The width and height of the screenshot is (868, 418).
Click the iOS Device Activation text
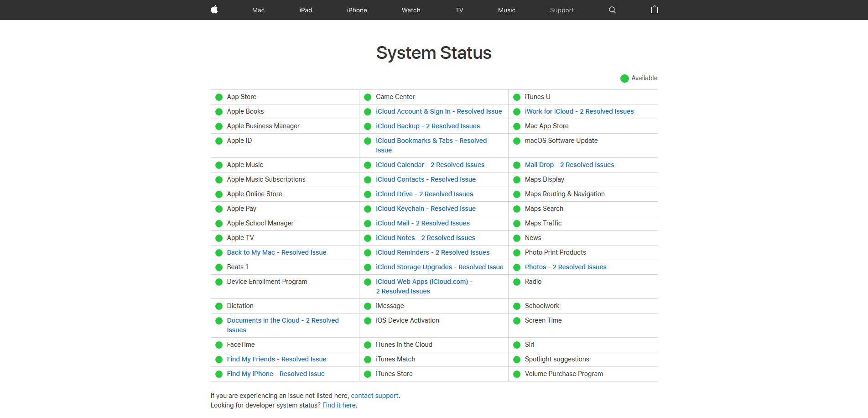pos(407,320)
